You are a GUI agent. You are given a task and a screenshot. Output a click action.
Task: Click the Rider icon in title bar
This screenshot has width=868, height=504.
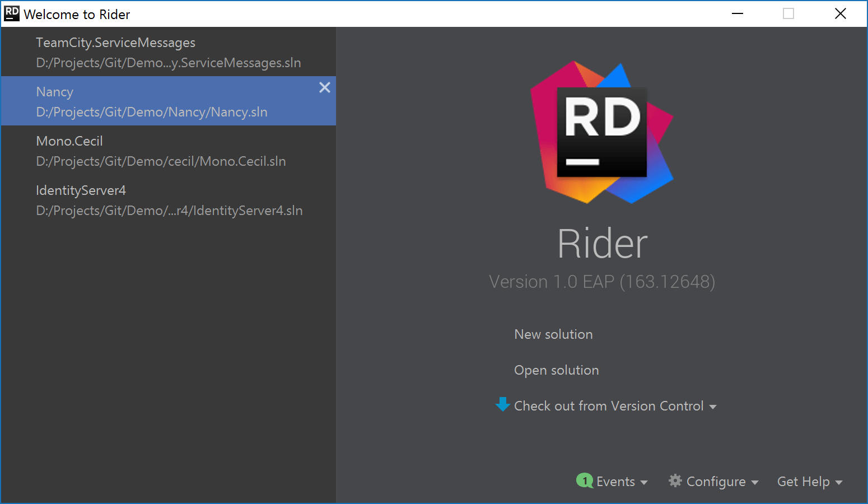(12, 13)
